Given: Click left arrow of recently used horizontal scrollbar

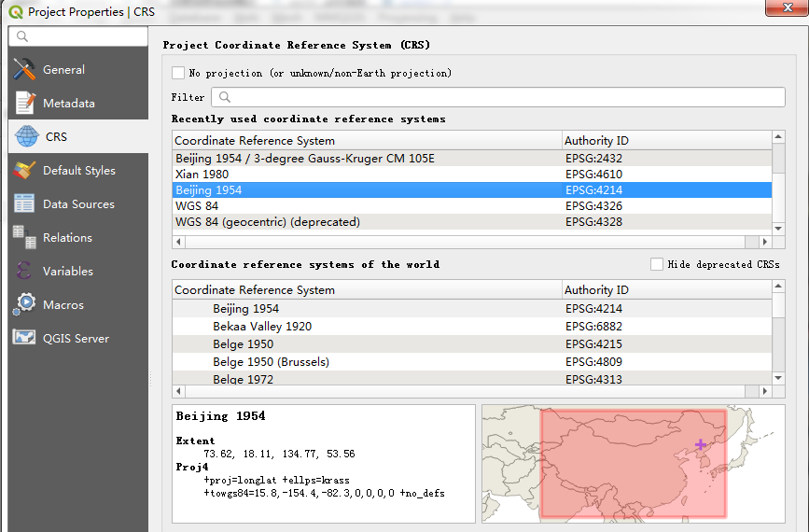Looking at the screenshot, I should pos(178,242).
